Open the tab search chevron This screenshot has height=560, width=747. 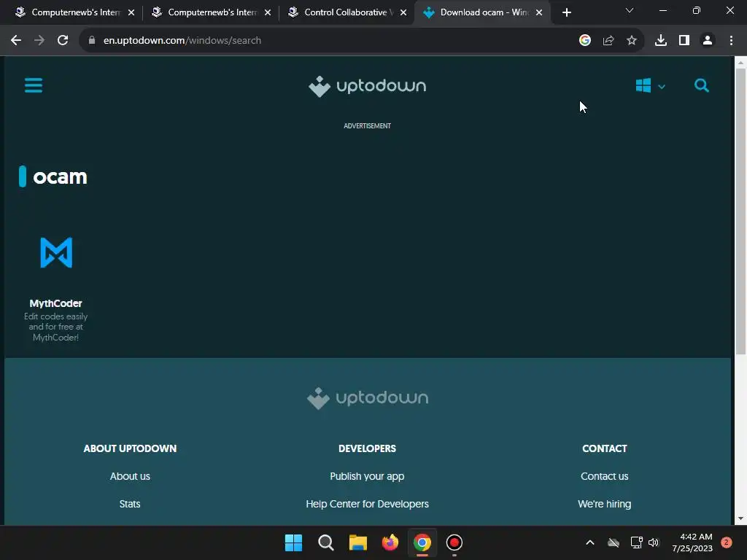tap(629, 10)
